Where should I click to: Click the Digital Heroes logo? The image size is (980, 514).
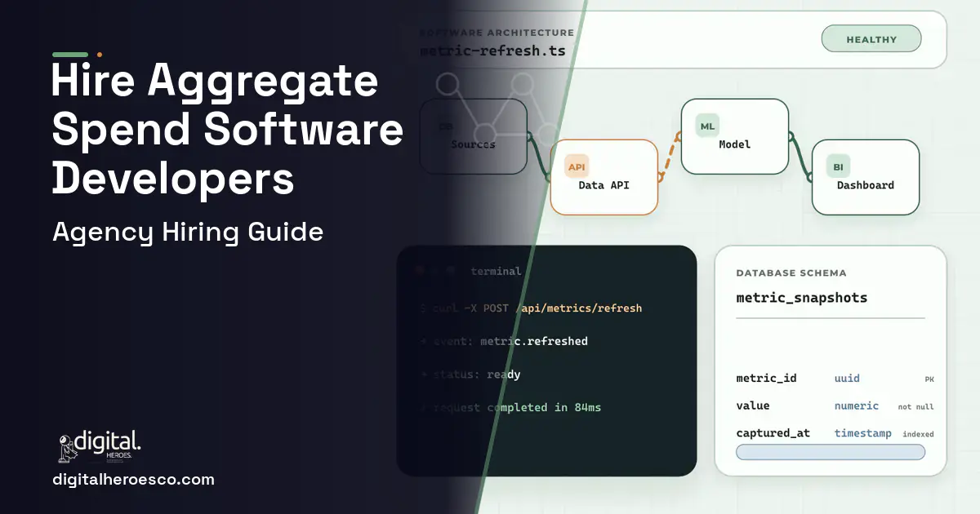click(x=100, y=447)
